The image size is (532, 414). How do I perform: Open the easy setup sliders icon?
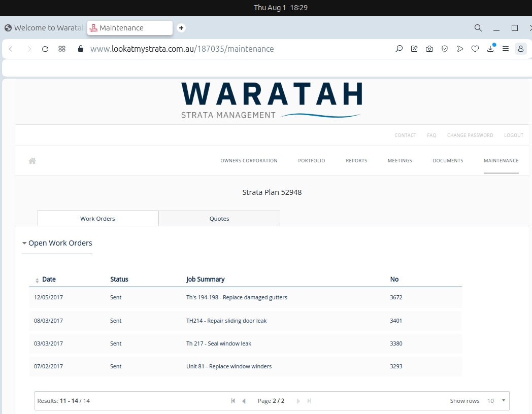coord(506,49)
